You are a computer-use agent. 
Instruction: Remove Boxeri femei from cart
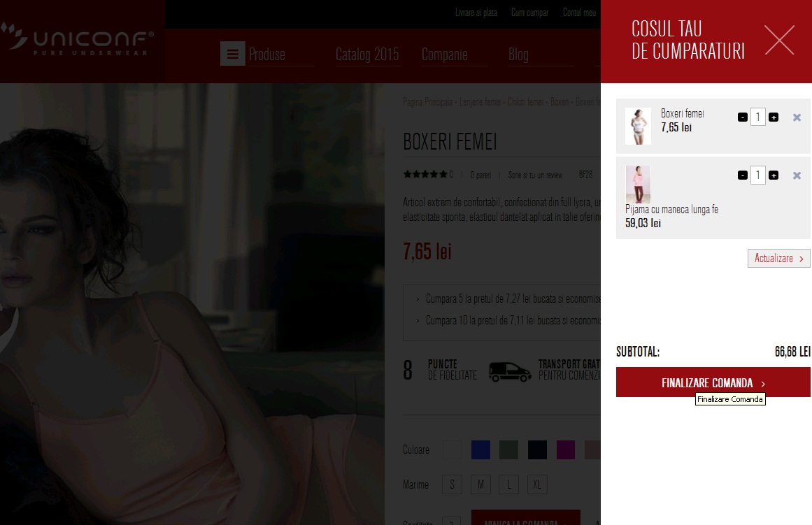[797, 117]
